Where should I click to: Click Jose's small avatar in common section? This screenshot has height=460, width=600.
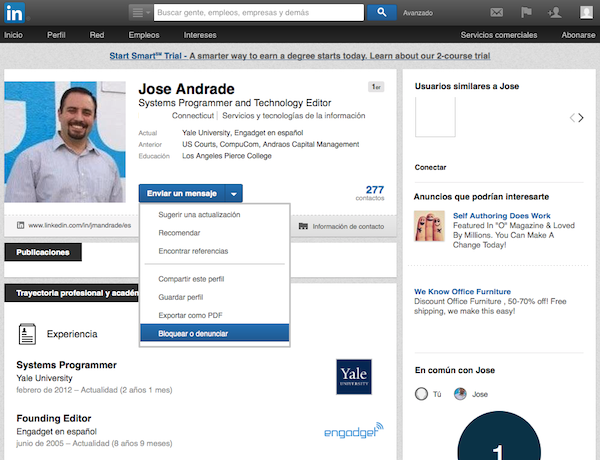tap(460, 394)
